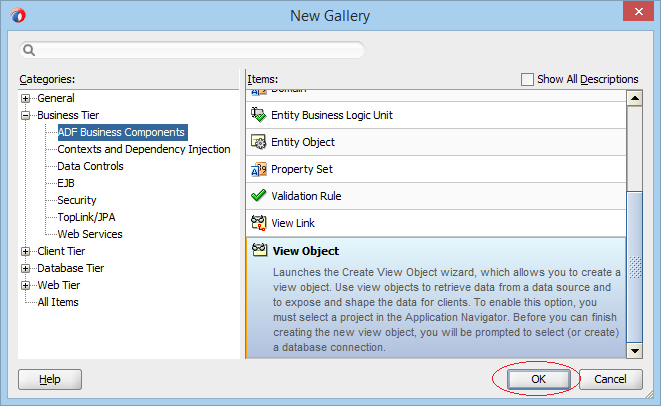Screen dimensions: 661x406
Task: Click the Validation Rule green checkmark icon
Action: click(258, 196)
